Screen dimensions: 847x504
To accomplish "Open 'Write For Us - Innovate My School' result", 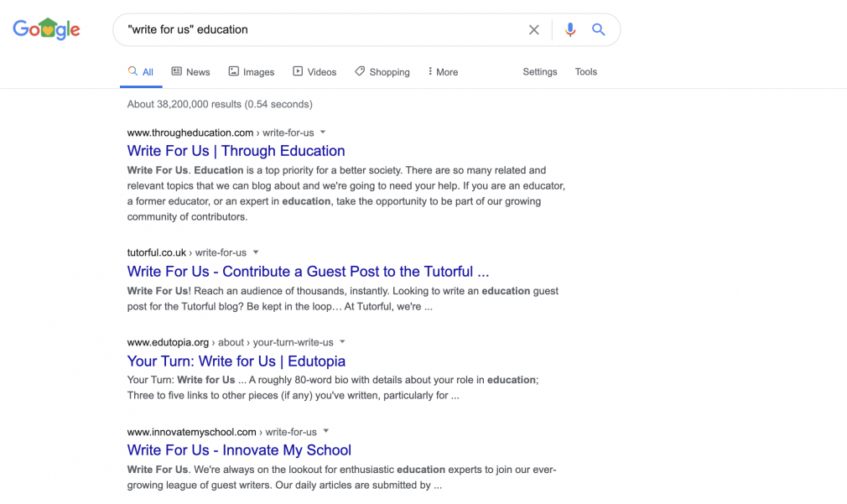I will (239, 450).
